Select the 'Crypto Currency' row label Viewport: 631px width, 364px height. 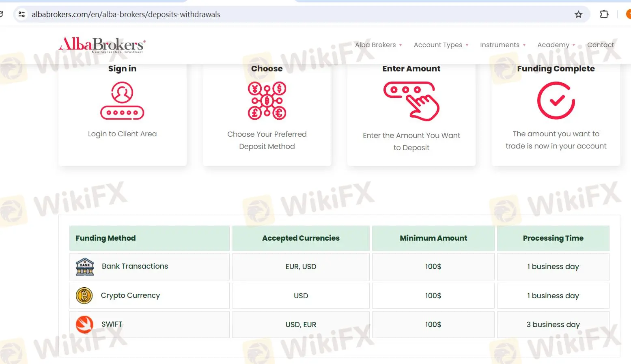click(130, 295)
